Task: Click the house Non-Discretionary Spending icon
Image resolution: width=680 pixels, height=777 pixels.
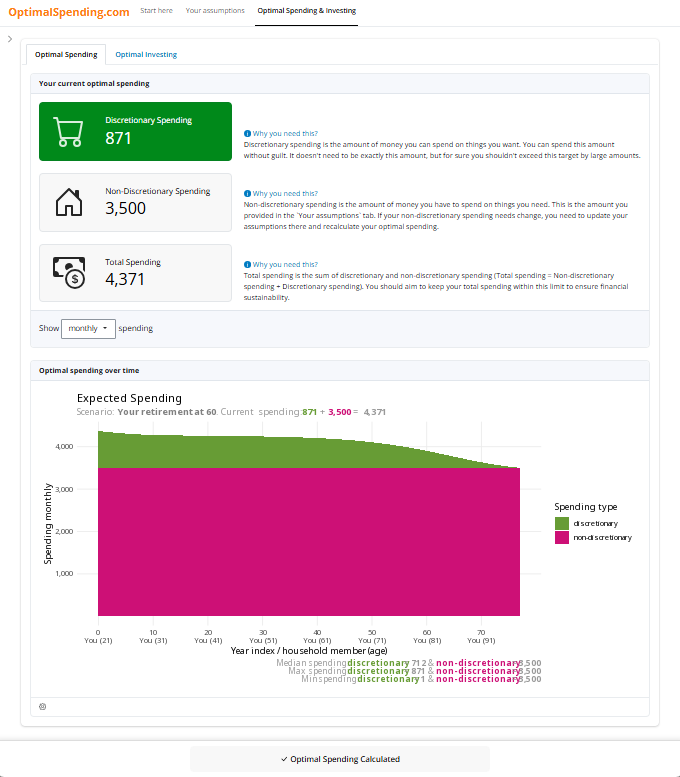Action: point(68,203)
